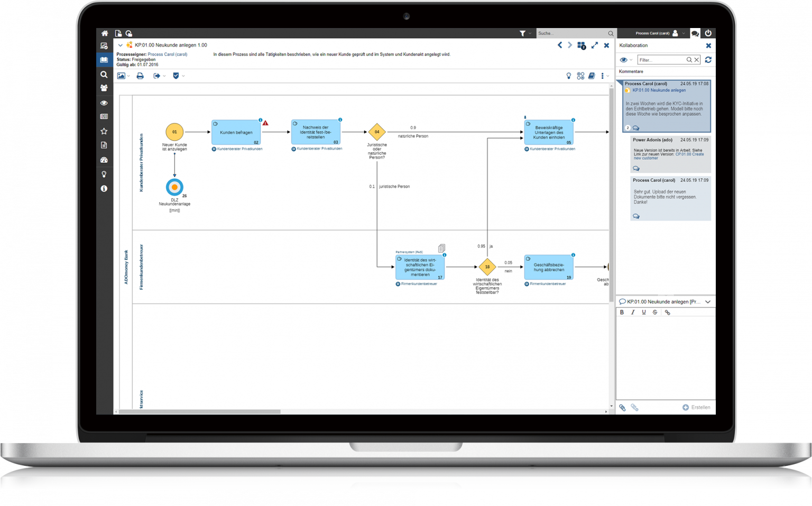The width and height of the screenshot is (812, 506).
Task: Click the paperclip attach icon
Action: (623, 408)
